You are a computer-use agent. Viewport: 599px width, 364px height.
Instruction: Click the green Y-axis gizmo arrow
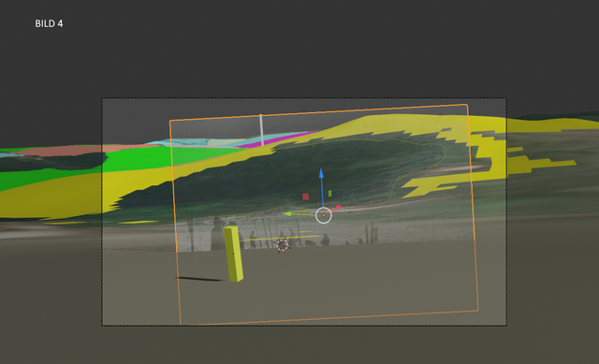click(x=288, y=213)
